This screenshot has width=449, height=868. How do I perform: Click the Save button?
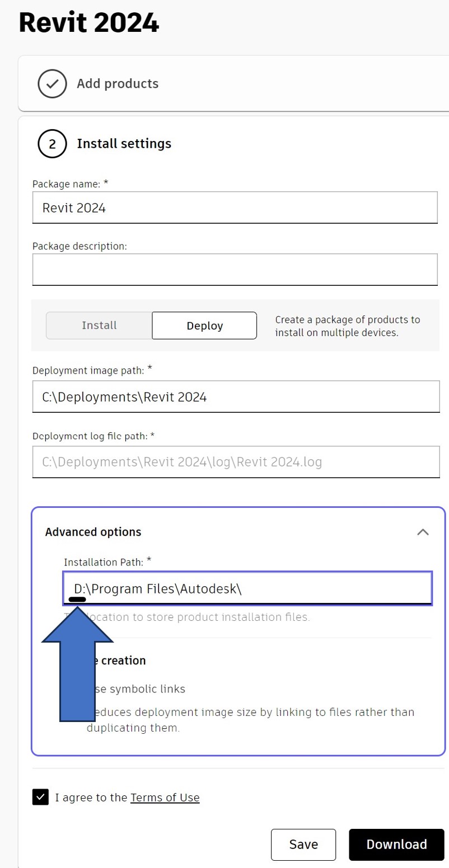[303, 845]
